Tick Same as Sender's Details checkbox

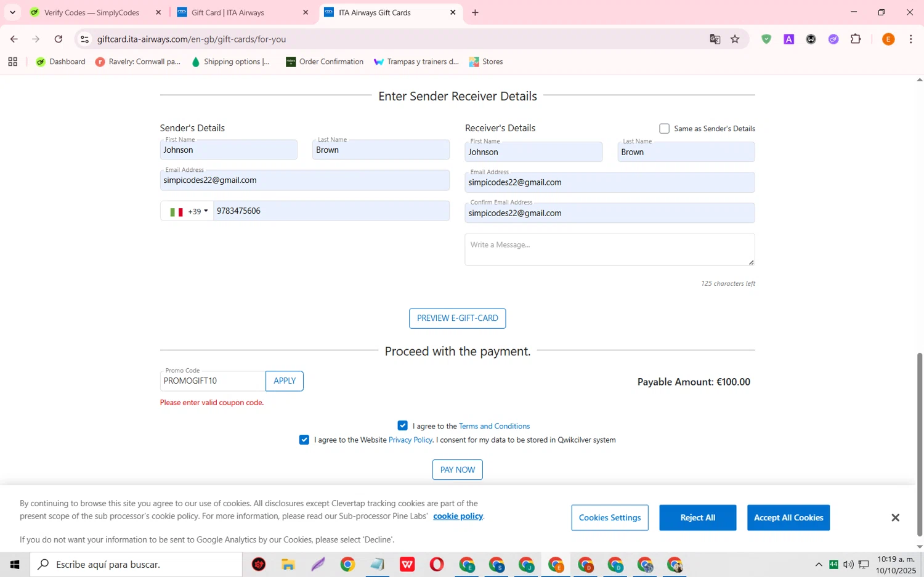click(664, 129)
